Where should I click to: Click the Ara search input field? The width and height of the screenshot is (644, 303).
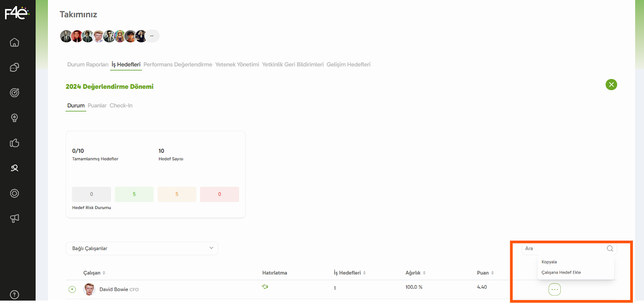[563, 248]
